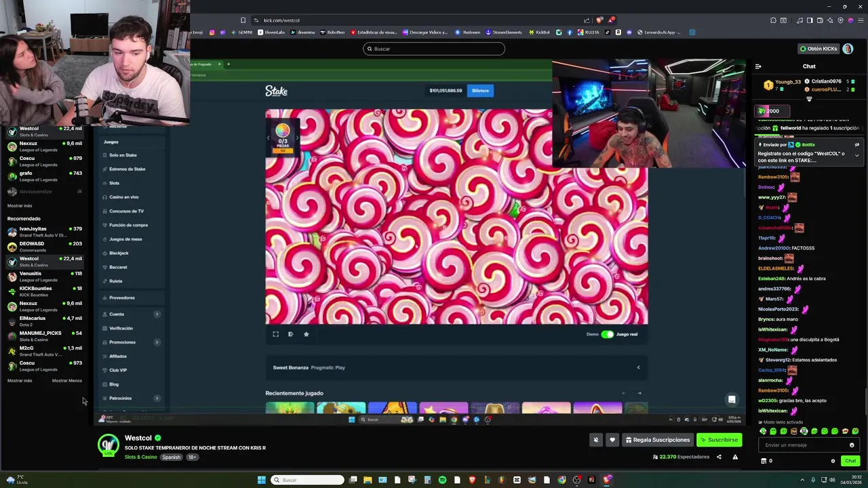Viewport: 868px width, 488px height.
Task: Open the Stake page chat bubble icon
Action: tap(732, 399)
